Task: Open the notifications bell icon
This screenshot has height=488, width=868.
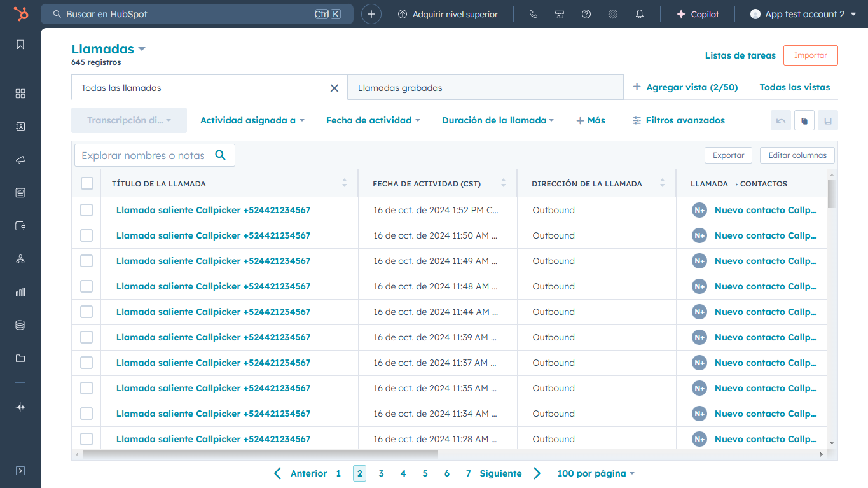Action: coord(640,14)
